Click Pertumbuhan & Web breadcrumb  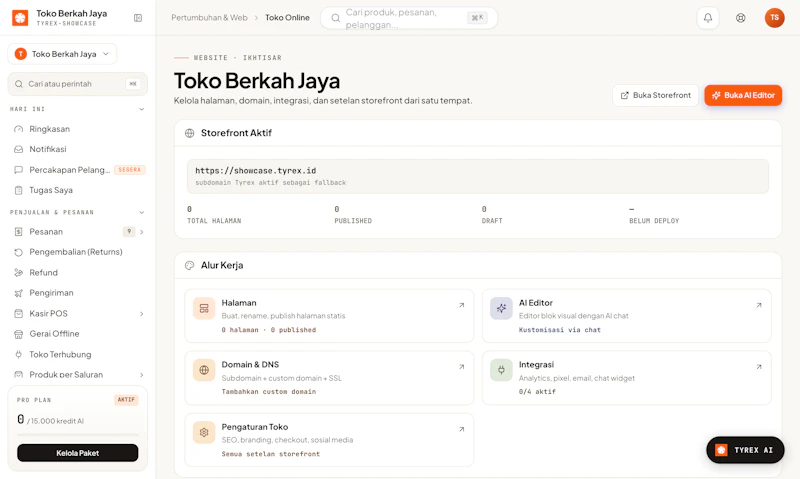[209, 18]
